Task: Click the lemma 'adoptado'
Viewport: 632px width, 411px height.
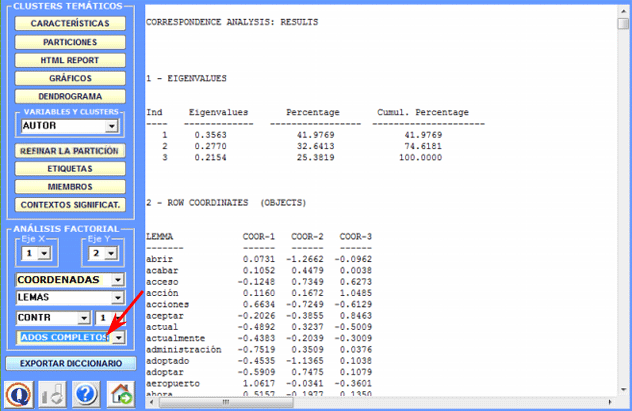Action: [168, 361]
